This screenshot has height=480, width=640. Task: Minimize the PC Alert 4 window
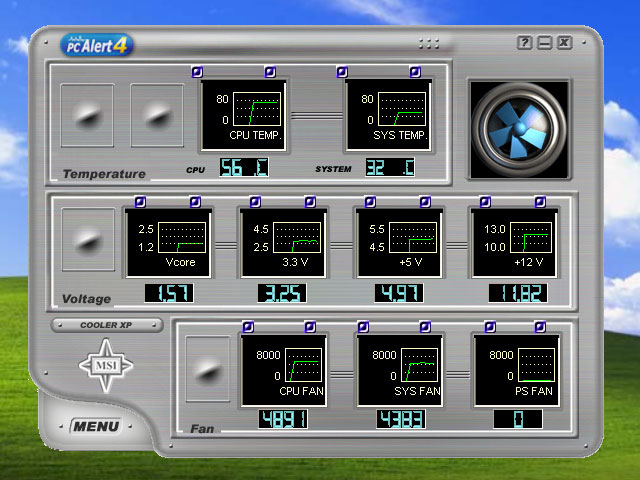coord(544,42)
